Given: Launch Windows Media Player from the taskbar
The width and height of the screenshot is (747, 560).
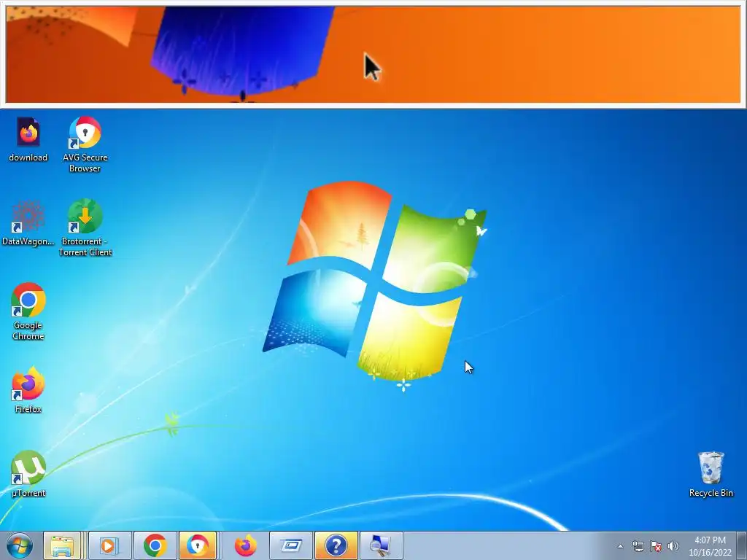Looking at the screenshot, I should coord(109,545).
